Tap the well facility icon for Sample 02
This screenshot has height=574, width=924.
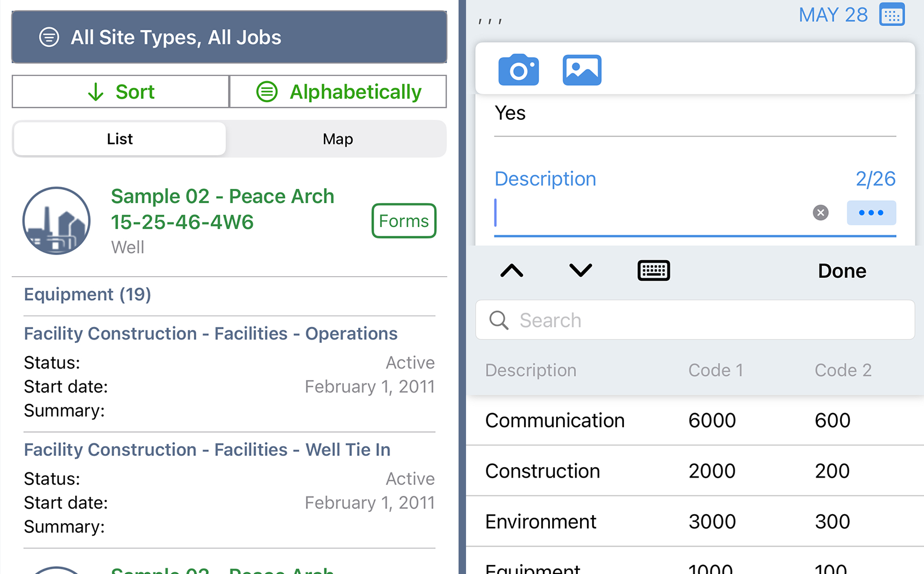56,221
